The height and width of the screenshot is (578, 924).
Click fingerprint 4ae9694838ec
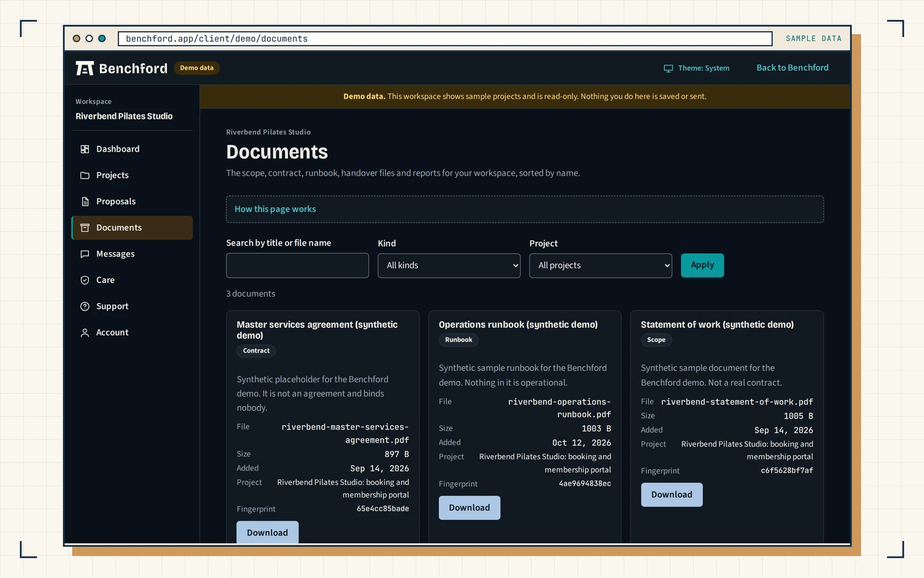[585, 484]
